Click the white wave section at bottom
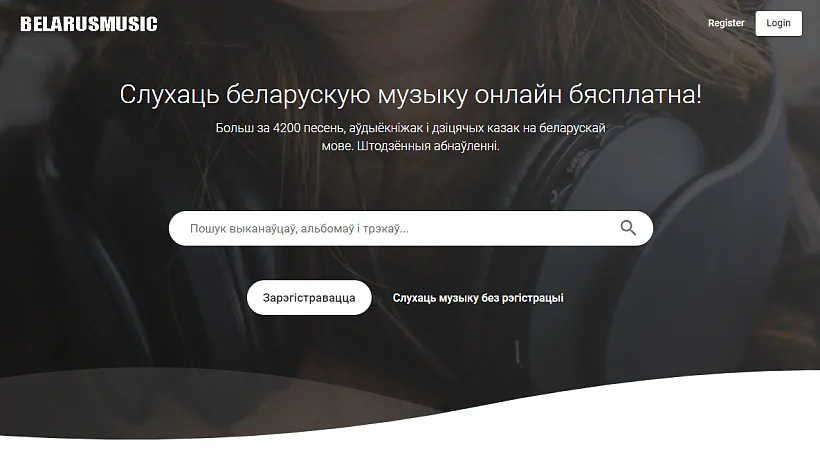 pos(600,425)
